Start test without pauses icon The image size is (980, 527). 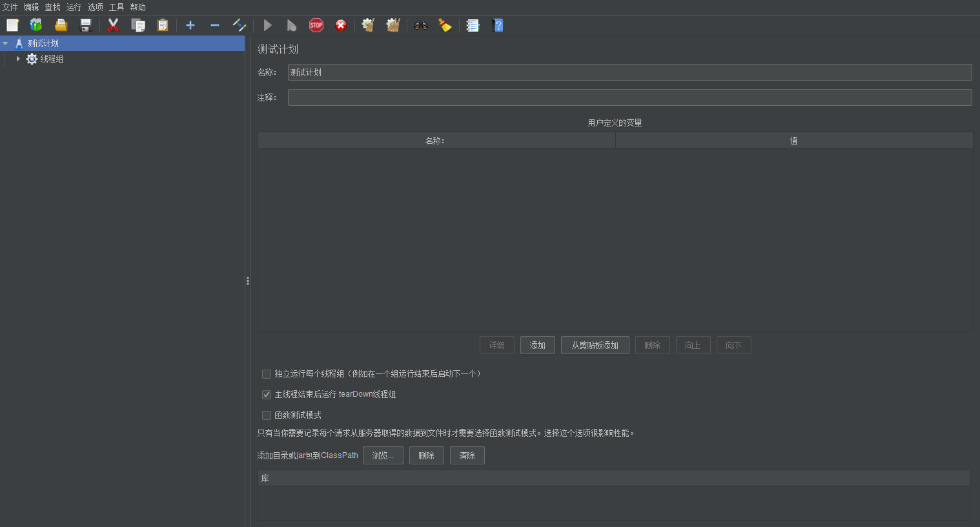point(292,25)
